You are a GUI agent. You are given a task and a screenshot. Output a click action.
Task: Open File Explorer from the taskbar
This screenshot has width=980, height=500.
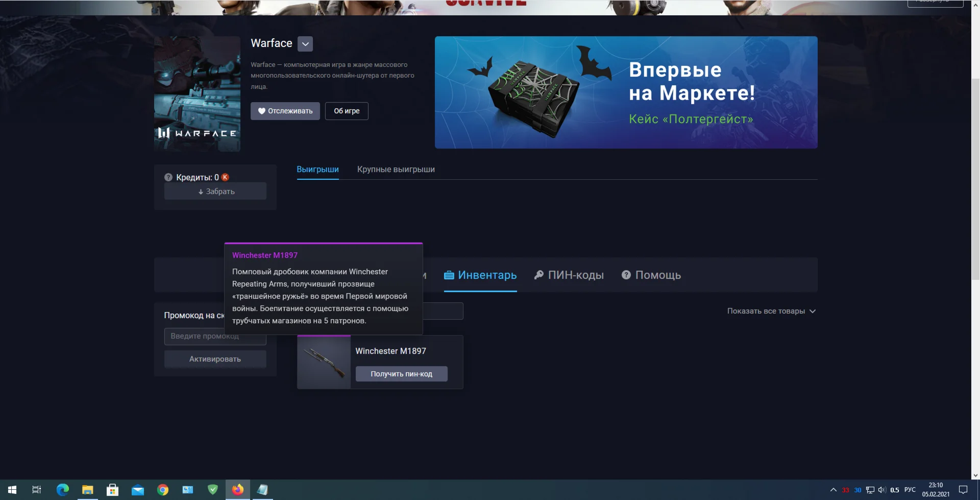pyautogui.click(x=87, y=490)
